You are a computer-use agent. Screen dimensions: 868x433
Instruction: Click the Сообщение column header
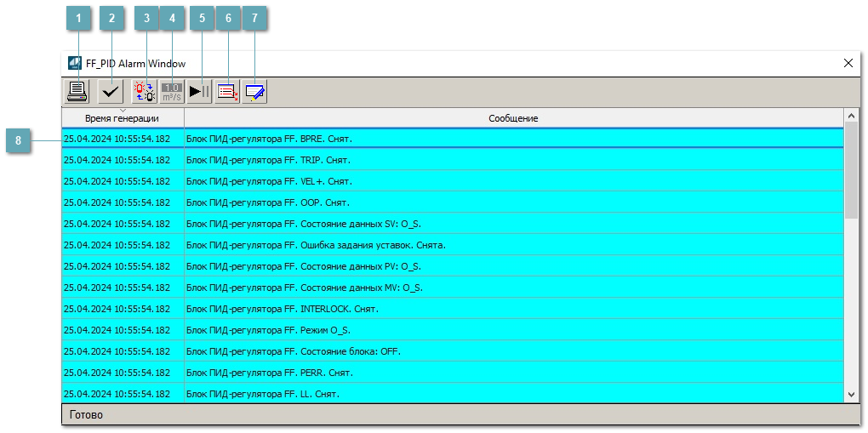[512, 117]
